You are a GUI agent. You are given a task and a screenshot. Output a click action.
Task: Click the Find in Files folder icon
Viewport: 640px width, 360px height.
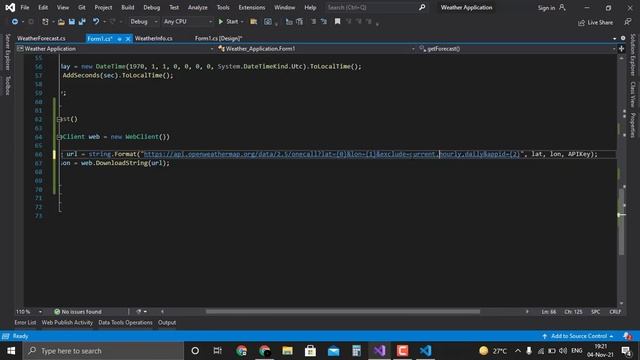tap(253, 22)
